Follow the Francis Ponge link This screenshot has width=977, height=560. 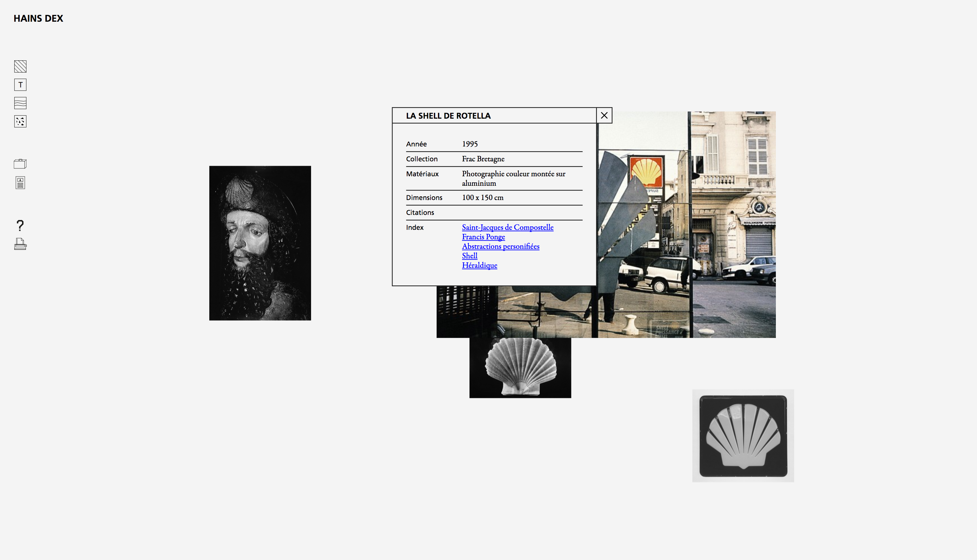coord(483,237)
